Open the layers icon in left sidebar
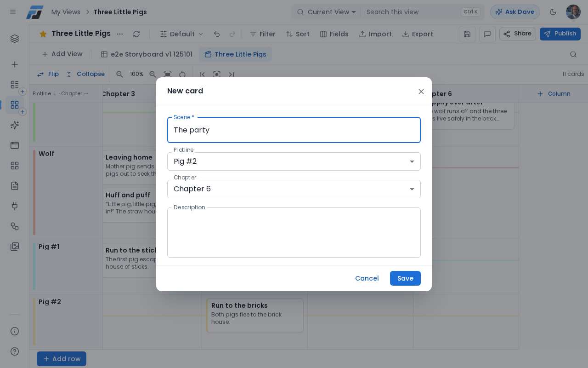Viewport: 588px width, 368px height. [15, 39]
